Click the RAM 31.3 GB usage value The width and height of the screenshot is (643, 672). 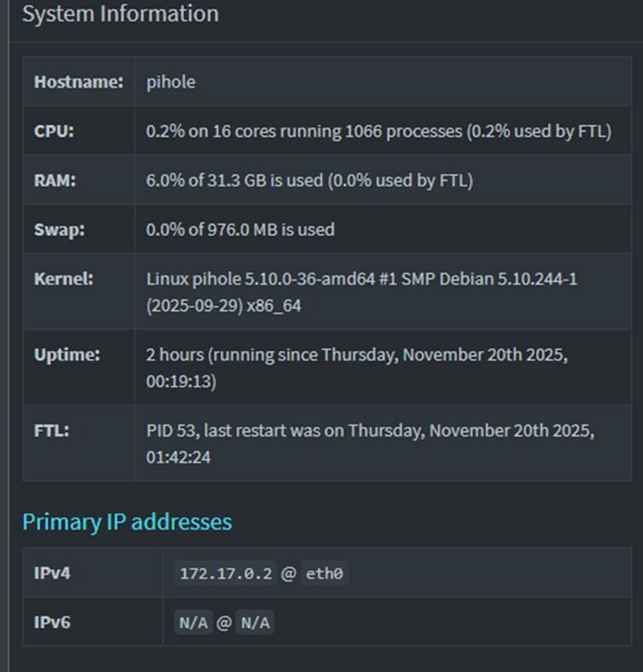(309, 181)
